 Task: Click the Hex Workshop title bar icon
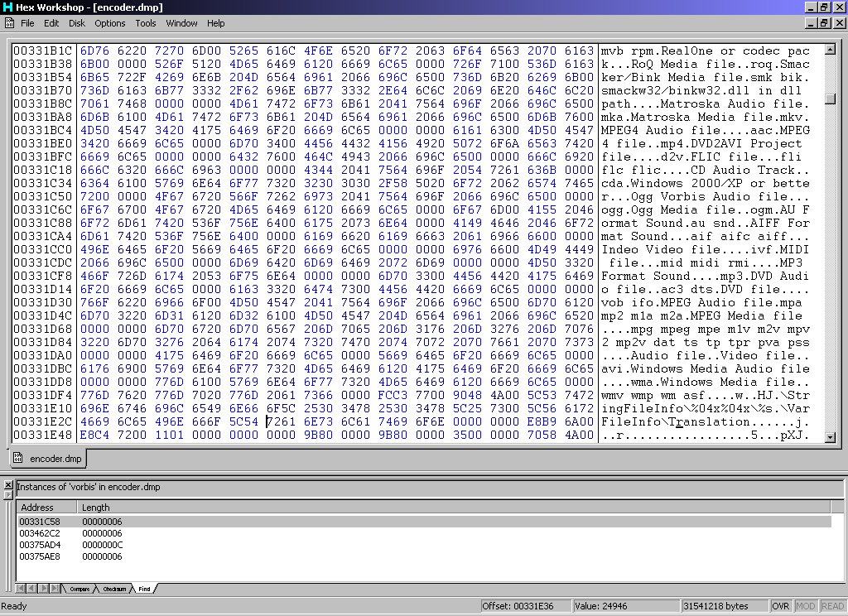(x=7, y=7)
